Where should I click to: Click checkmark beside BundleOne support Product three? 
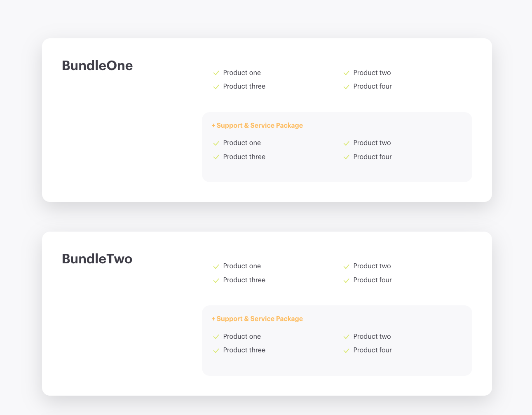coord(216,157)
